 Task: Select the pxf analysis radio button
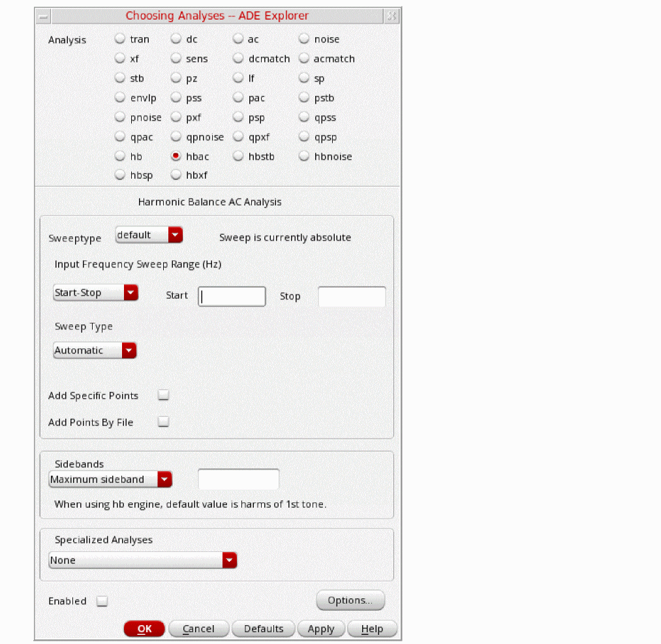click(x=176, y=117)
